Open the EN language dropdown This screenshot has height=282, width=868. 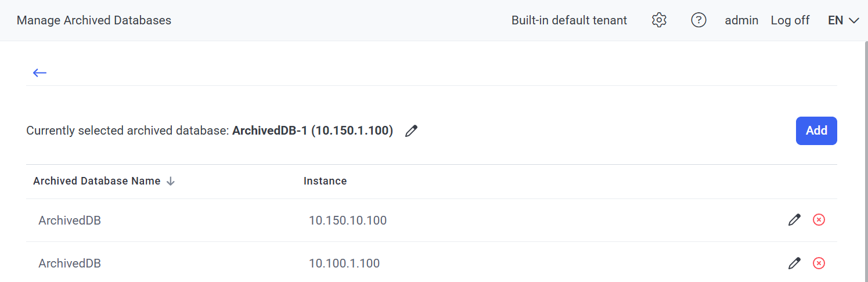[843, 20]
